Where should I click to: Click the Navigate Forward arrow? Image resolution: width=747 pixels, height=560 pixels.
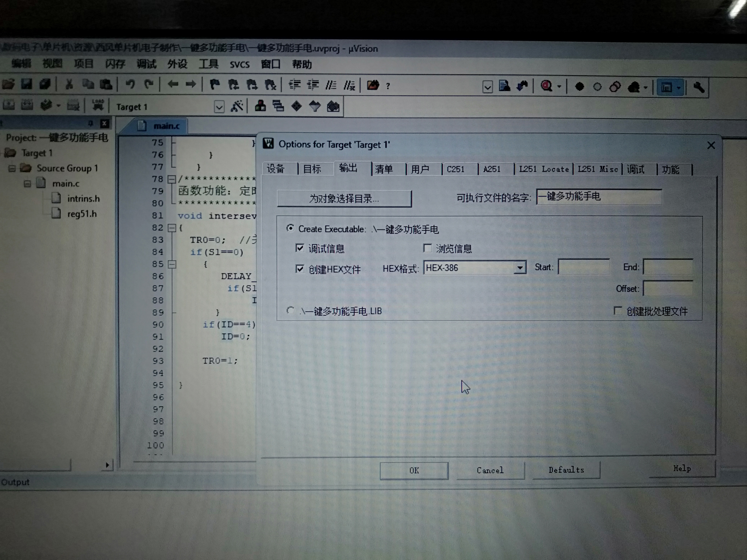[x=191, y=84]
